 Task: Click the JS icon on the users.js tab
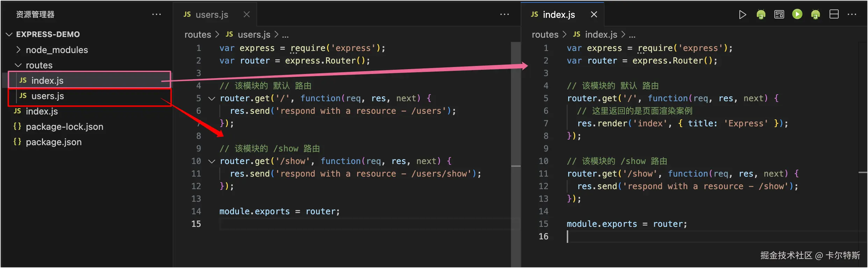[187, 15]
